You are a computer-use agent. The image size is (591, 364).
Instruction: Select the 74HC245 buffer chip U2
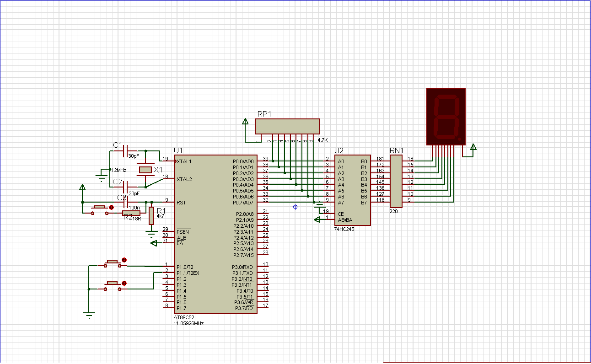[352, 190]
